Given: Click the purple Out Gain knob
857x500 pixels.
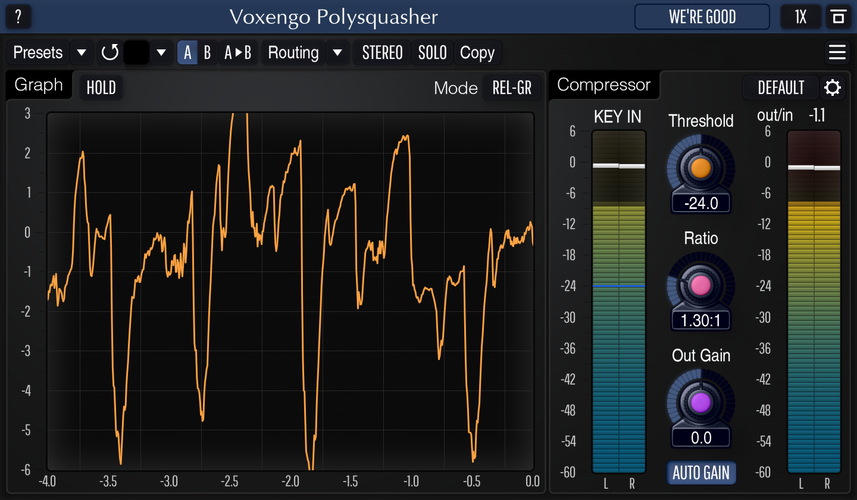Looking at the screenshot, I should coord(701,402).
